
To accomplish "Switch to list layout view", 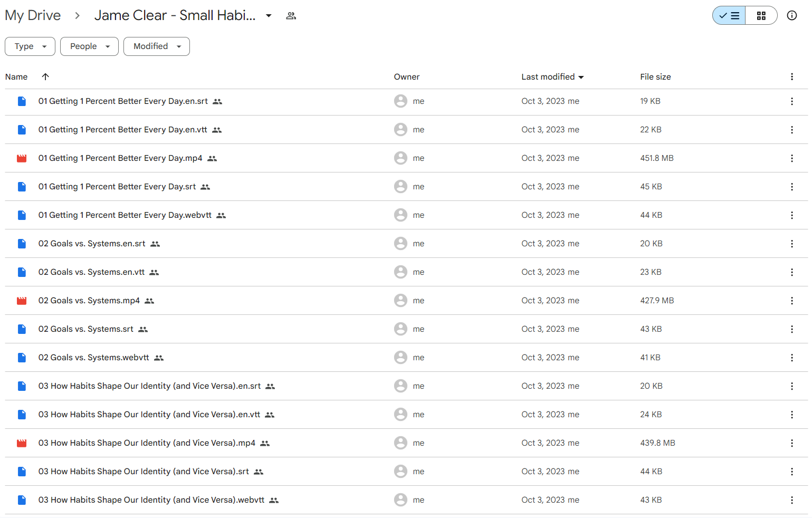I will click(729, 16).
